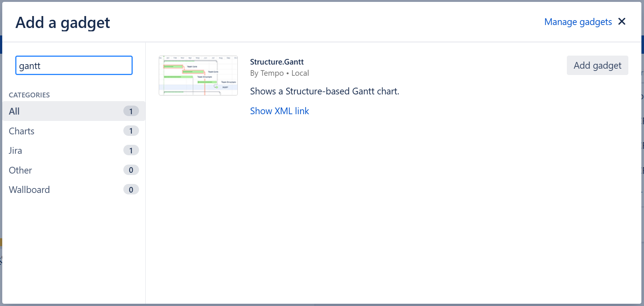
Task: Select the Wallboard category
Action: point(74,190)
